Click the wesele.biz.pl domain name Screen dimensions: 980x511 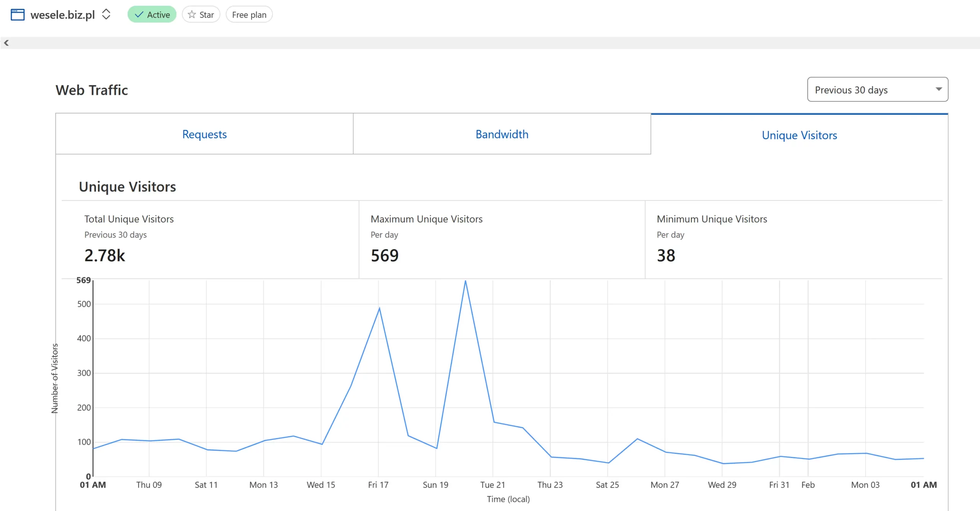pos(62,15)
